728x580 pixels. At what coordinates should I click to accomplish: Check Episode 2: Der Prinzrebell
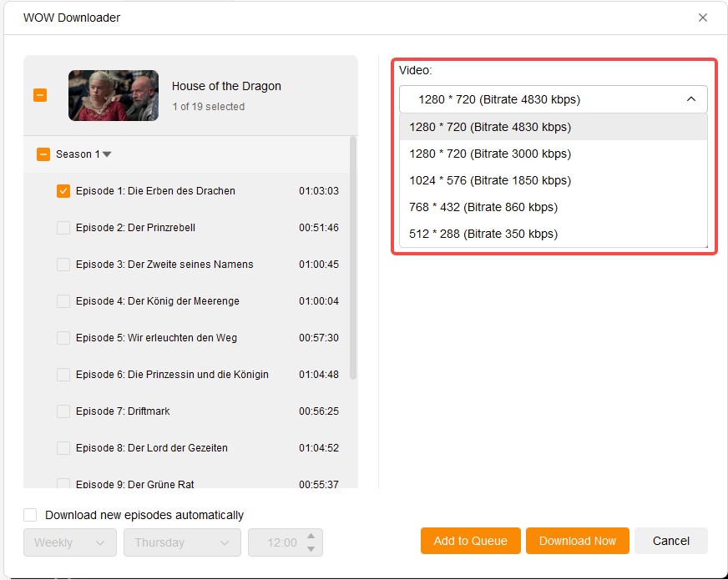click(x=63, y=227)
